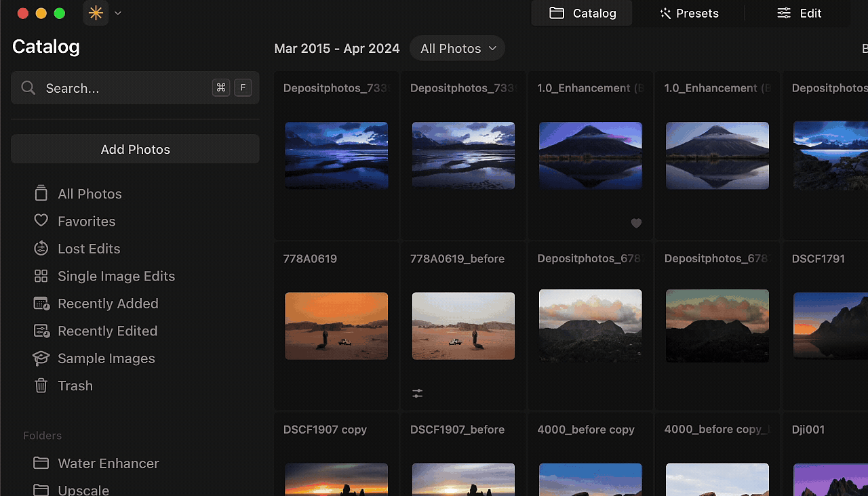Click the Edit tab sliders icon

[784, 13]
